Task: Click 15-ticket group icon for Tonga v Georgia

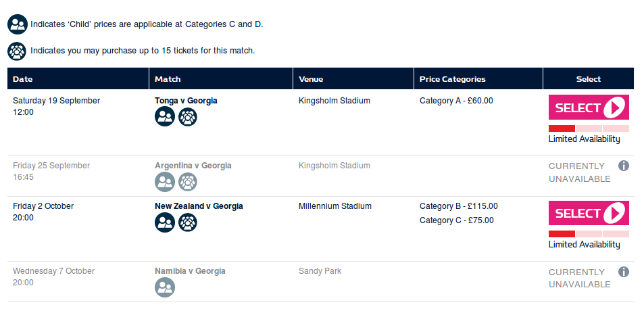Action: click(x=188, y=117)
